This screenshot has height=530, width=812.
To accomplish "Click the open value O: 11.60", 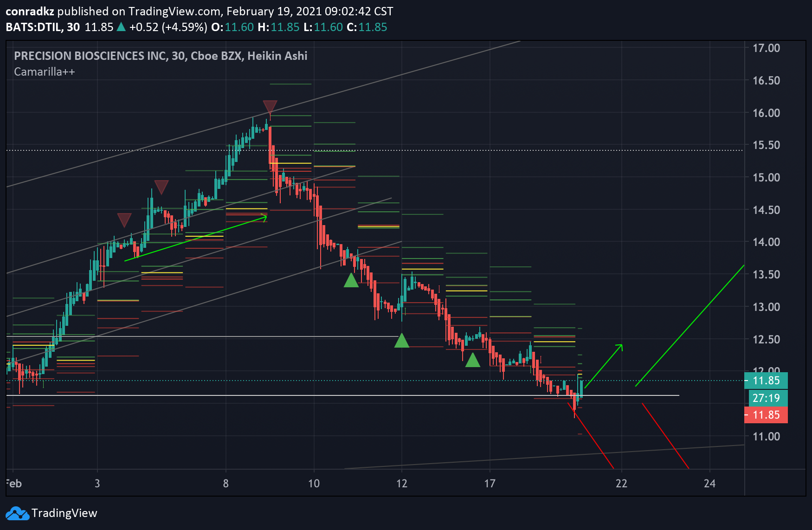I will pos(232,27).
